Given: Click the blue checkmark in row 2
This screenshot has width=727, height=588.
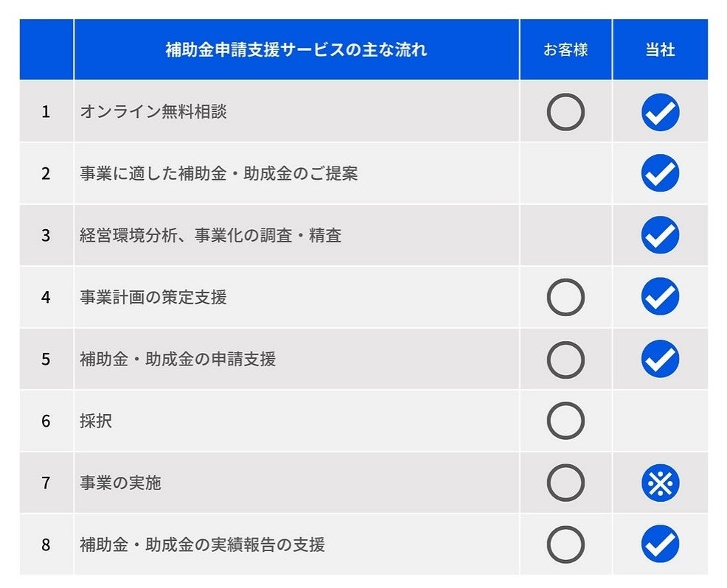Looking at the screenshot, I should coord(660,174).
